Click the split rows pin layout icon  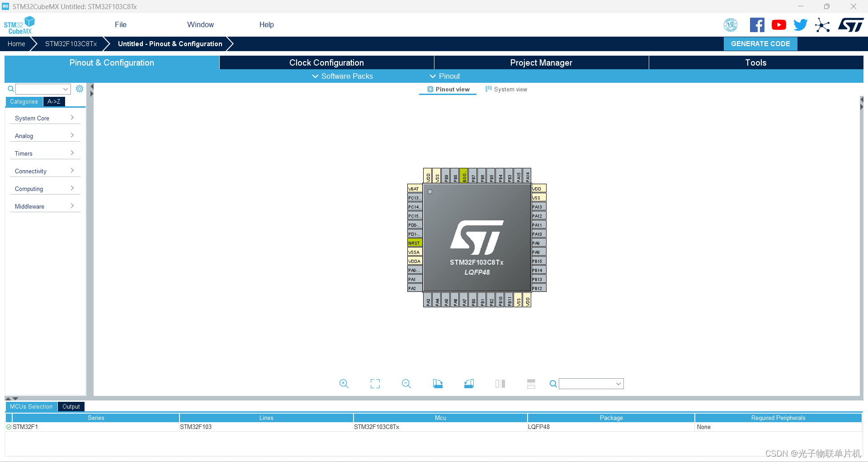[531, 384]
